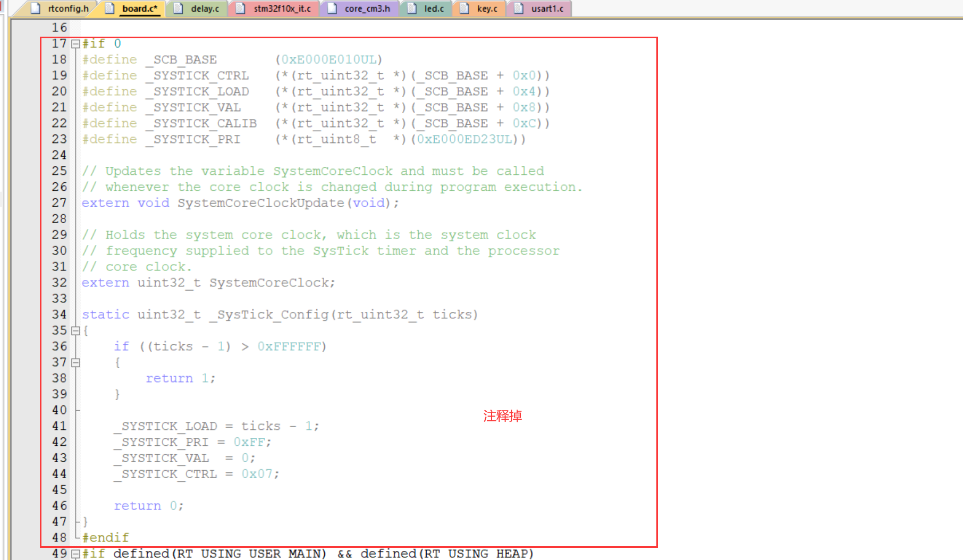Open the key.c tab

479,9
